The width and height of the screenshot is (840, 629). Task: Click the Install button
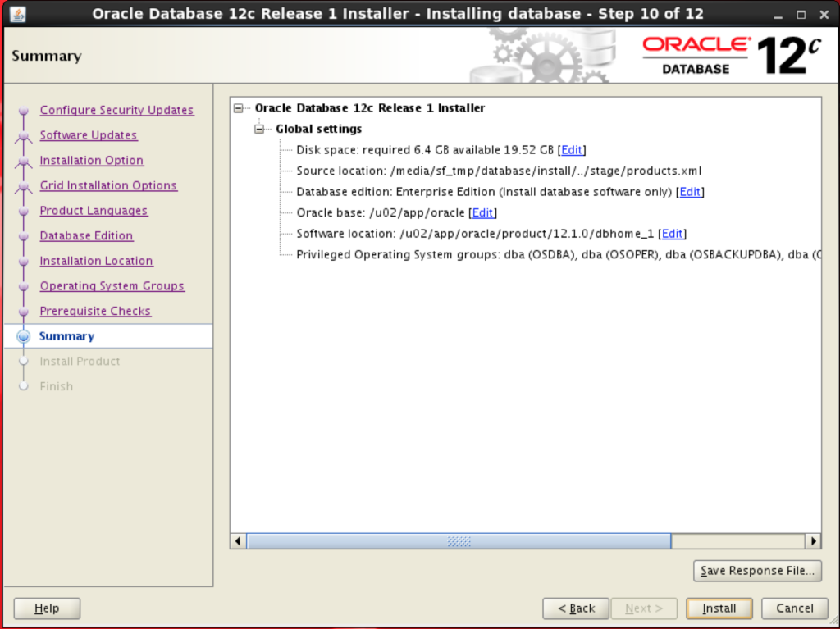tap(719, 608)
